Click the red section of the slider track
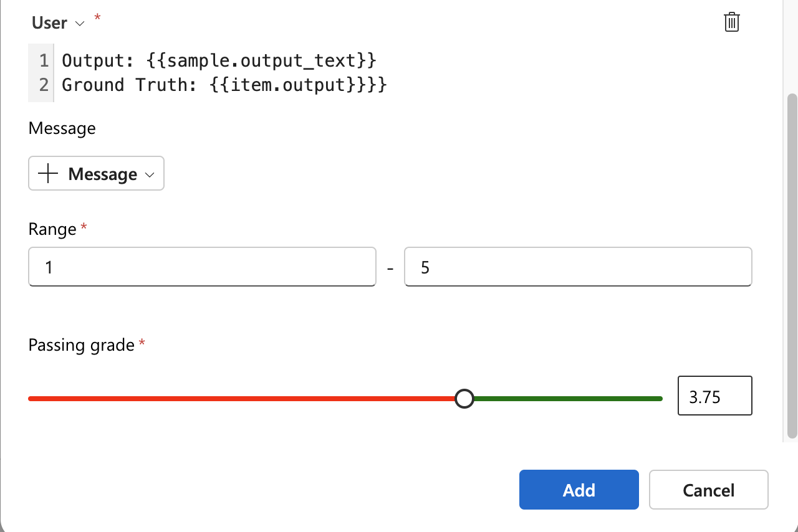 (241, 399)
